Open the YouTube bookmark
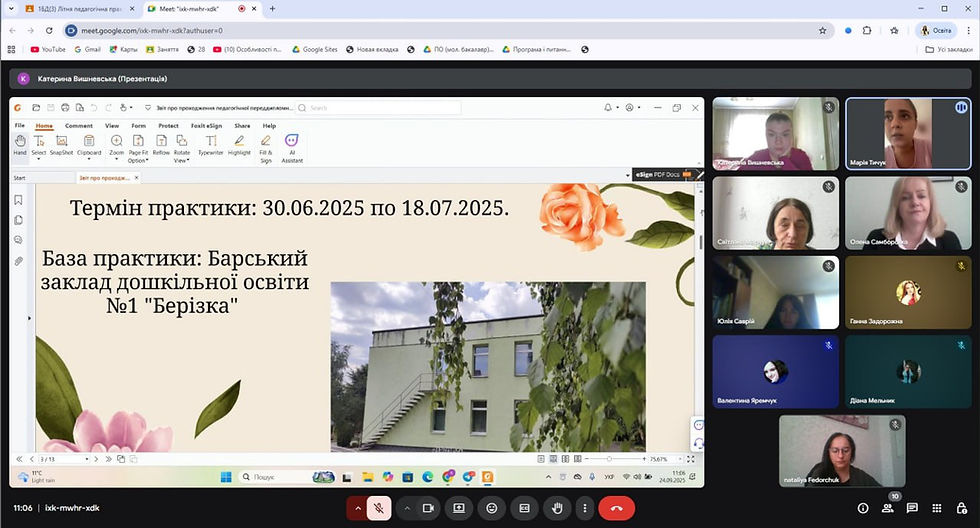Viewport: 980px width, 528px height. click(x=48, y=49)
